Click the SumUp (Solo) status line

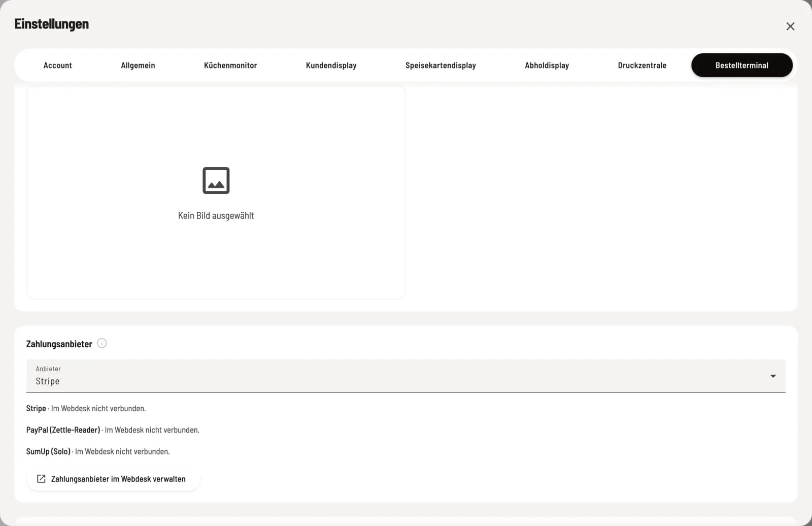(x=98, y=451)
